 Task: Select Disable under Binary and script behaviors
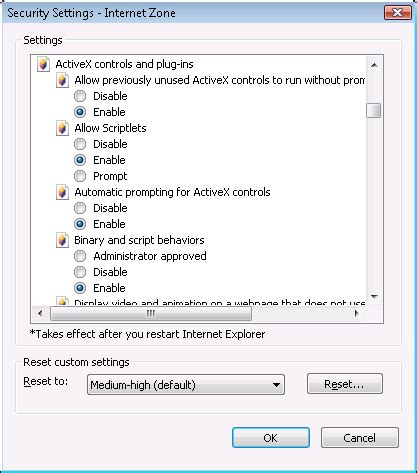(80, 272)
